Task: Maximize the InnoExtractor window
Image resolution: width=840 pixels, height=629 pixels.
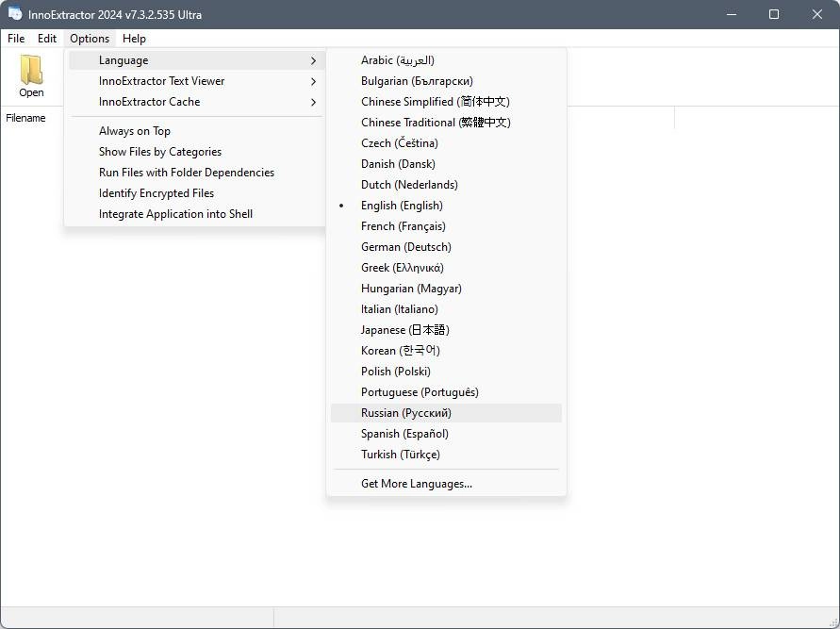Action: pyautogui.click(x=774, y=14)
